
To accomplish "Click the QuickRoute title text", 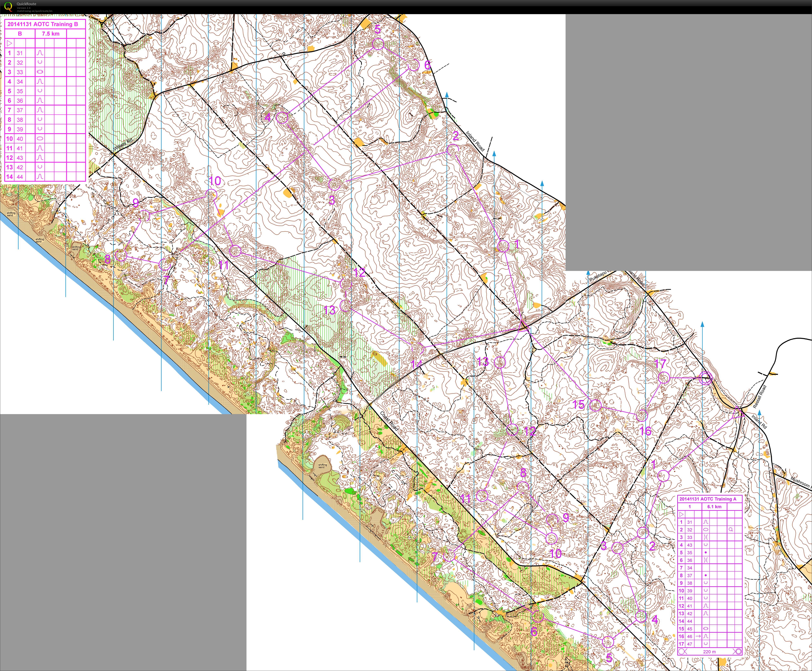I will 26,4.
